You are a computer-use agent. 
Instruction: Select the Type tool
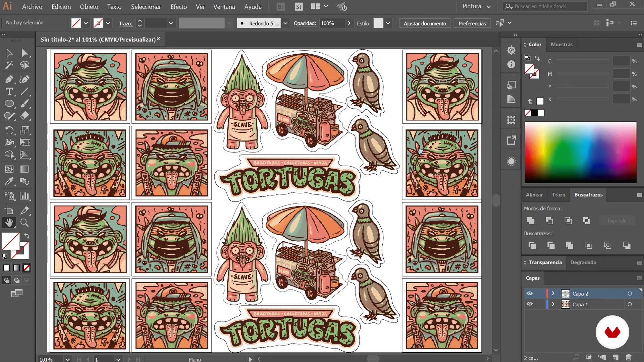[9, 92]
